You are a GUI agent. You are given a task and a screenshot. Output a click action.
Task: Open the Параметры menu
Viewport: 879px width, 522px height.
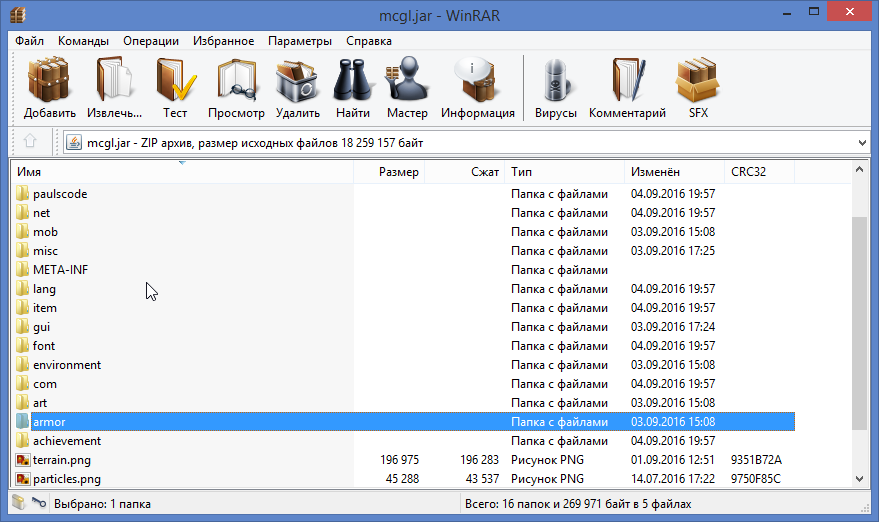point(300,41)
